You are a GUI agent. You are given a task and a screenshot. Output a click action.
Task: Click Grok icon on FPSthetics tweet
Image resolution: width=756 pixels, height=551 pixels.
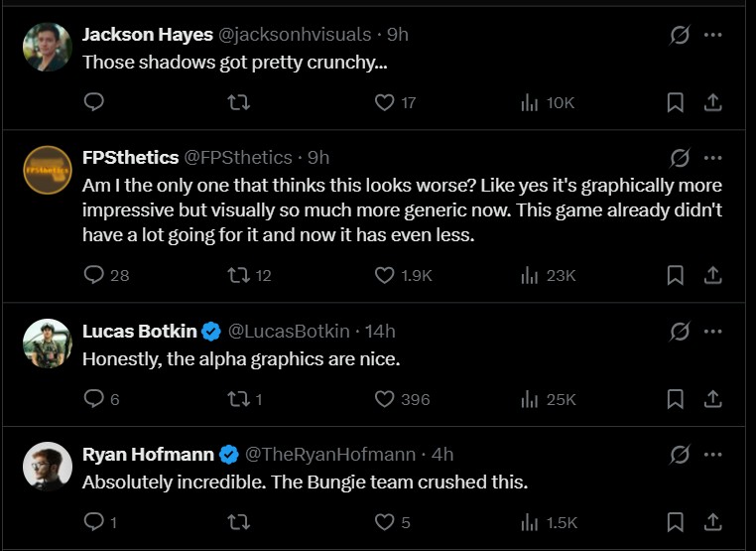click(680, 158)
